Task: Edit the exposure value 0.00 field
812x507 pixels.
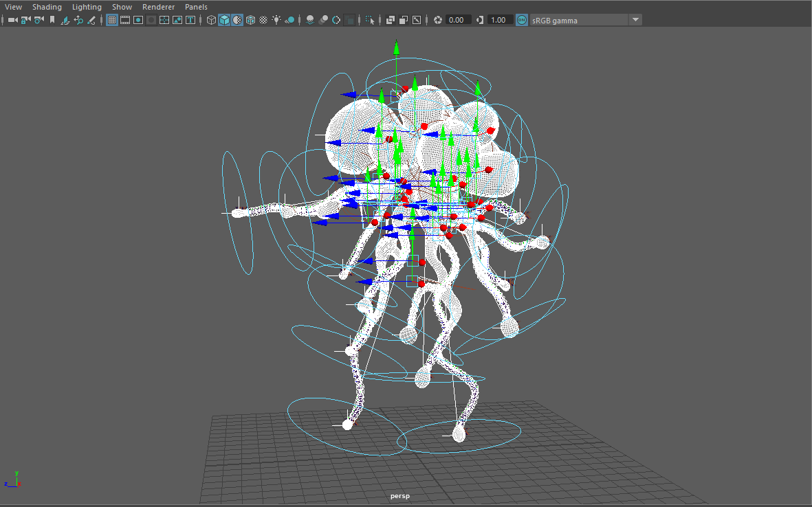Action: (x=459, y=20)
